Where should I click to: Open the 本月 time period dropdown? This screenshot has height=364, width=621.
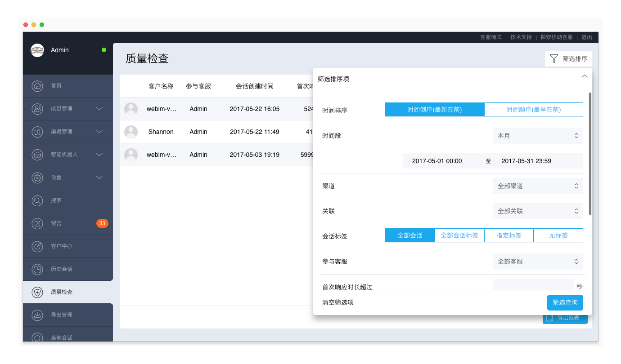tap(538, 136)
